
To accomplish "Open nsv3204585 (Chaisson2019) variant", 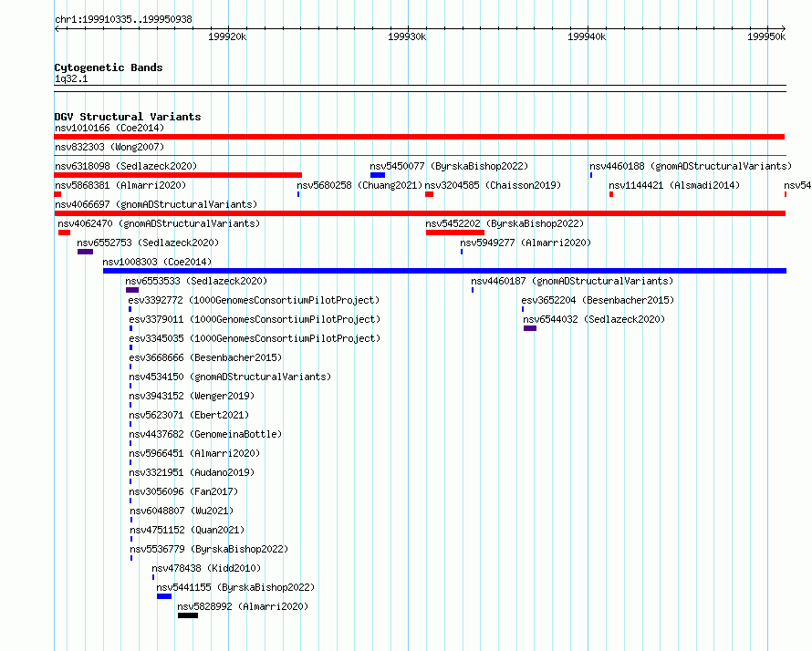I will pyautogui.click(x=493, y=185).
